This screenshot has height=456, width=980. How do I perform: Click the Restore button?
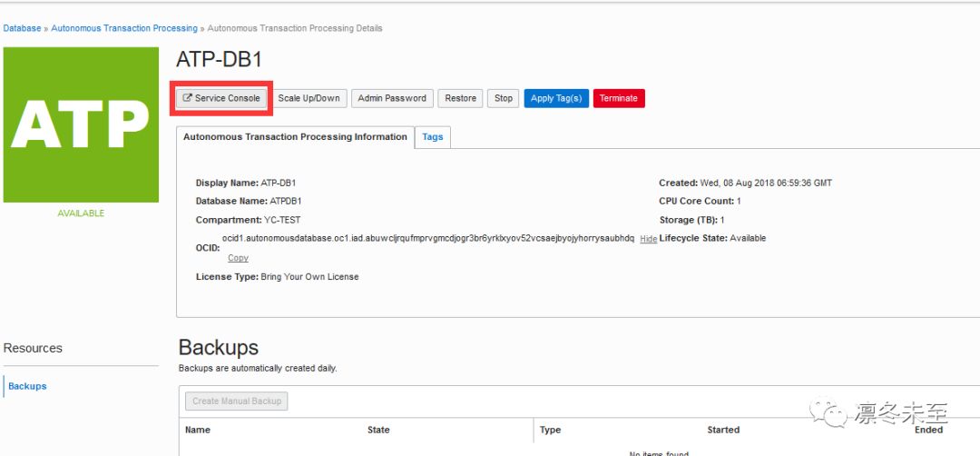(x=461, y=98)
